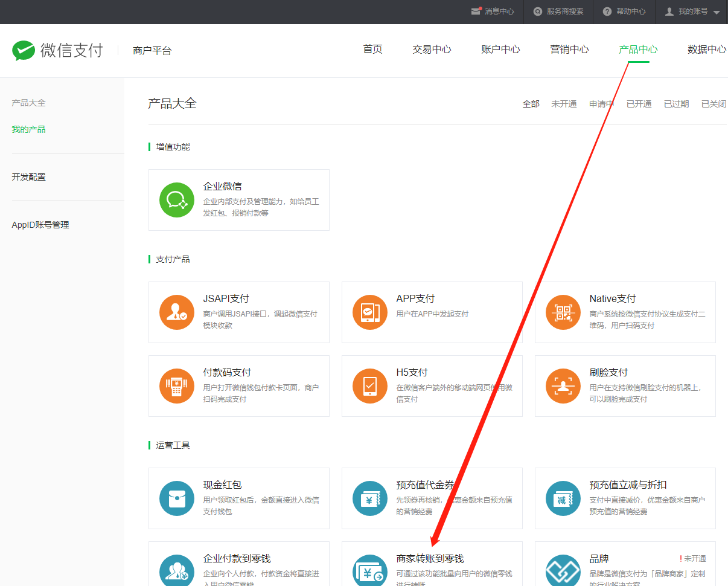Click the 企业微信 green chat icon
728x586 pixels.
(177, 200)
